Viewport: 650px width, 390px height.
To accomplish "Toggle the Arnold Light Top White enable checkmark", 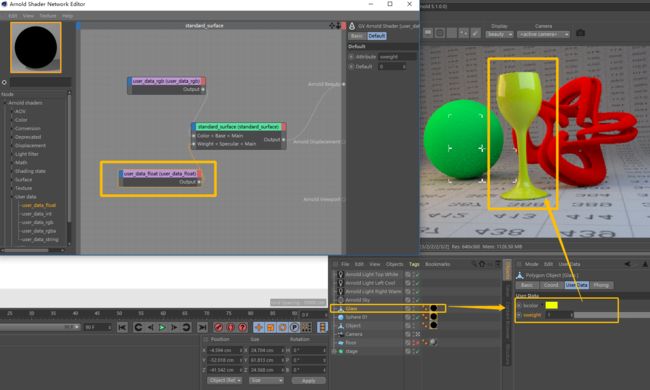I will pos(417,274).
